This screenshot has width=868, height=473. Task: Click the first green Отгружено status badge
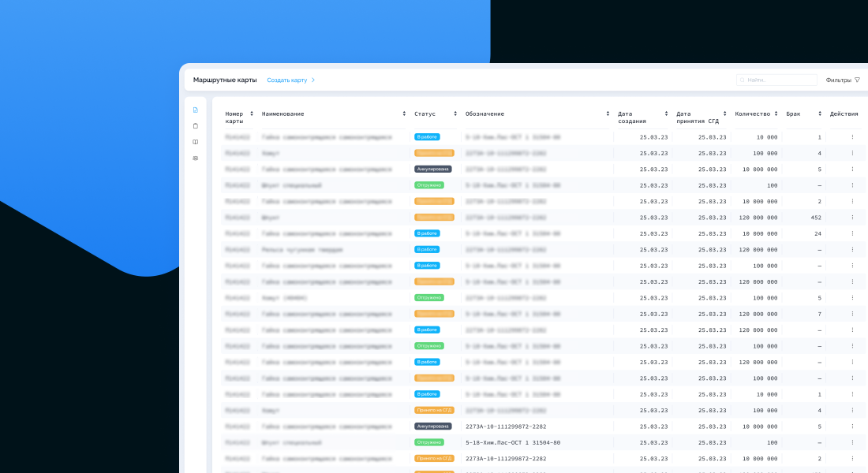[x=429, y=185]
